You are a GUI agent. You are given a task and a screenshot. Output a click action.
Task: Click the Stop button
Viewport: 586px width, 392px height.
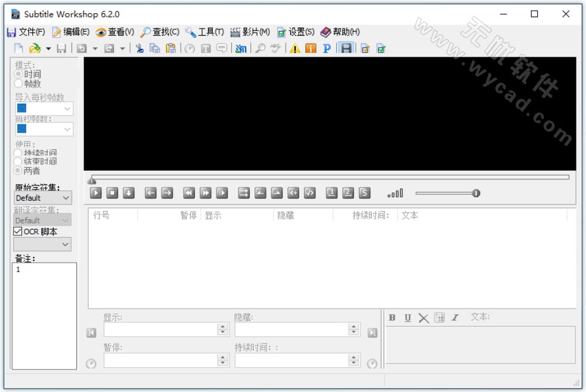[x=112, y=192]
